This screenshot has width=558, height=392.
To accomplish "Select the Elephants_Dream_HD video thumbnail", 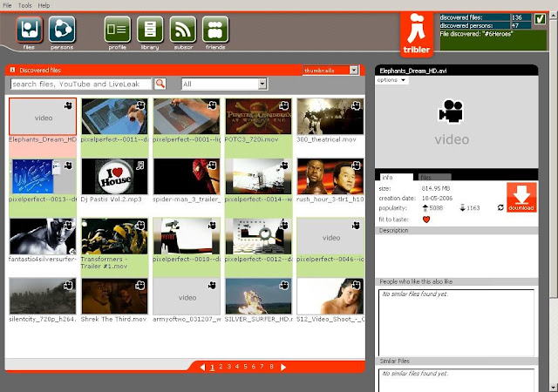I will [x=43, y=117].
